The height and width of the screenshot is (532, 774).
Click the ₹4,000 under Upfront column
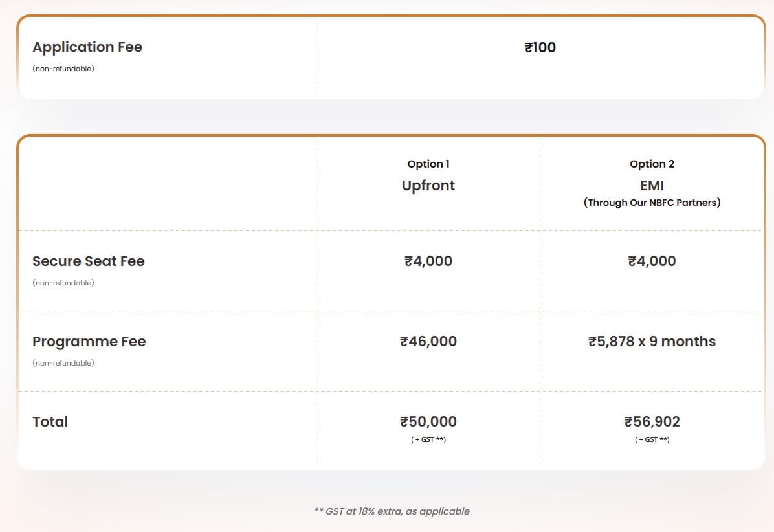[428, 261]
